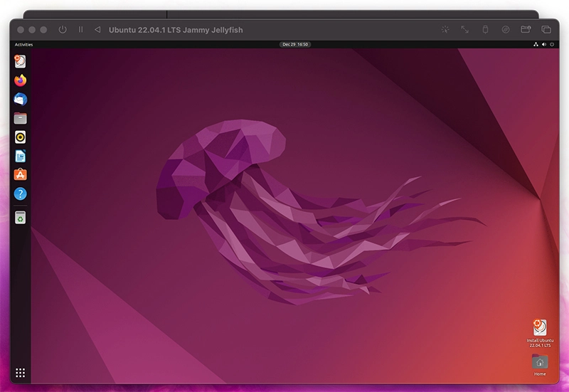Viewport: 569px width, 392px height.
Task: Click the resize display arrows icon
Action: coord(465,30)
